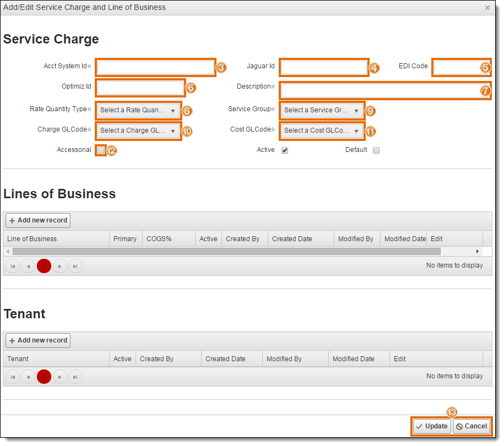Viewport: 504px width, 446px height.
Task: Add new record in Lines of Business
Action: [38, 220]
